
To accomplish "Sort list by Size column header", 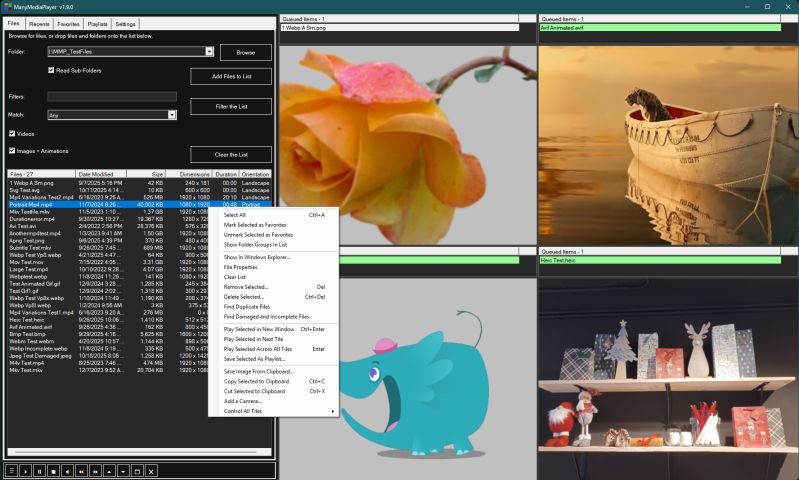I will point(146,174).
